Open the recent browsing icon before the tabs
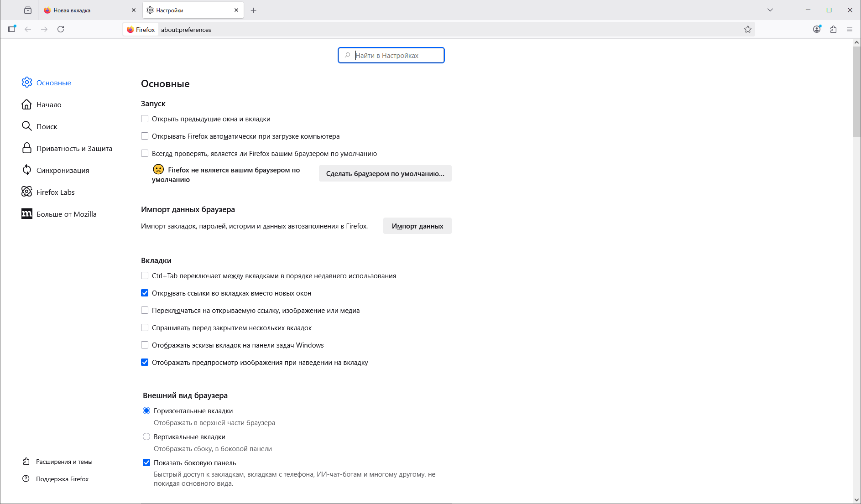 pyautogui.click(x=28, y=10)
